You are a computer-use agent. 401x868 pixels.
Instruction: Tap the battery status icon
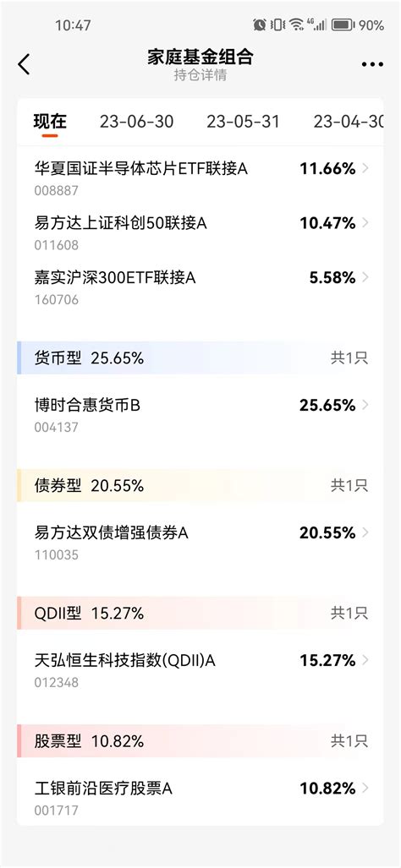point(343,25)
